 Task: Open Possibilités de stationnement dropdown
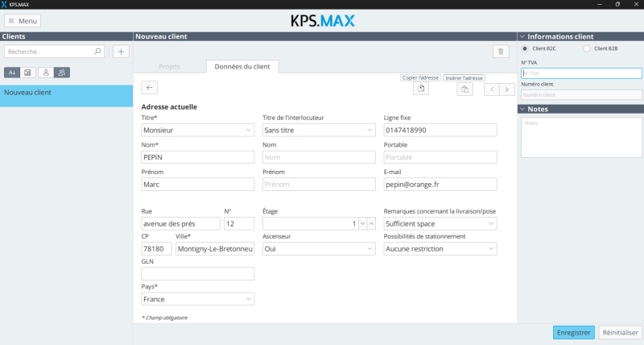click(x=440, y=249)
